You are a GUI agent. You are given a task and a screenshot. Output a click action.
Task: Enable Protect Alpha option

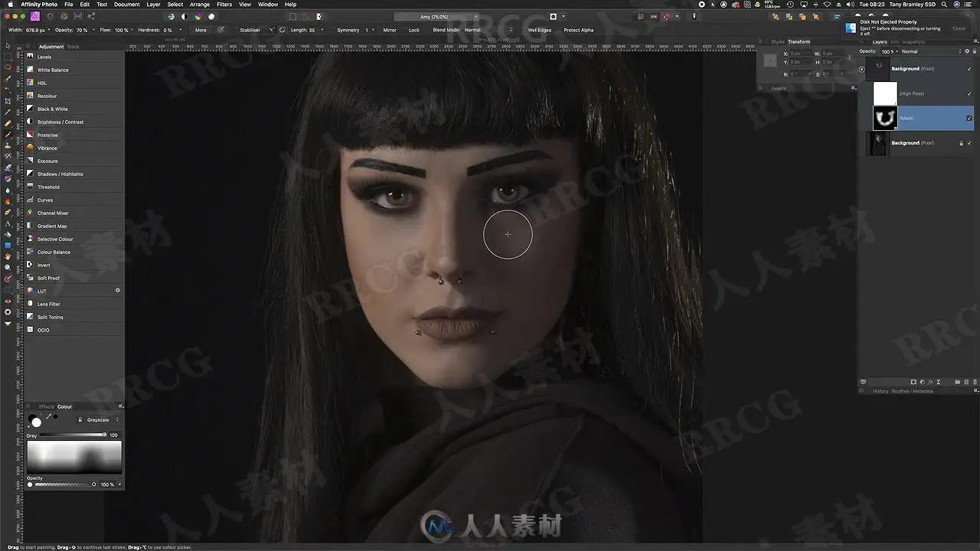(578, 30)
